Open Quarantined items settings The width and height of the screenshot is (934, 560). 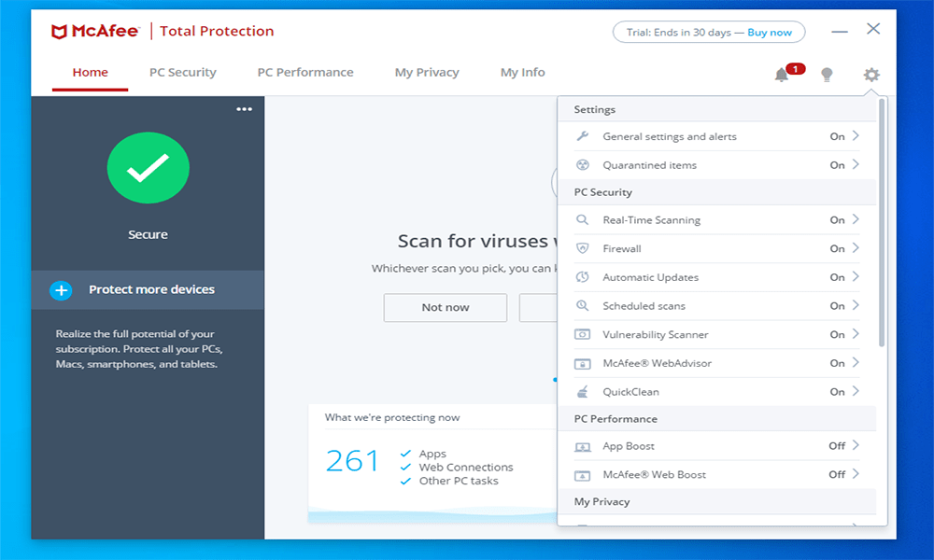click(717, 165)
